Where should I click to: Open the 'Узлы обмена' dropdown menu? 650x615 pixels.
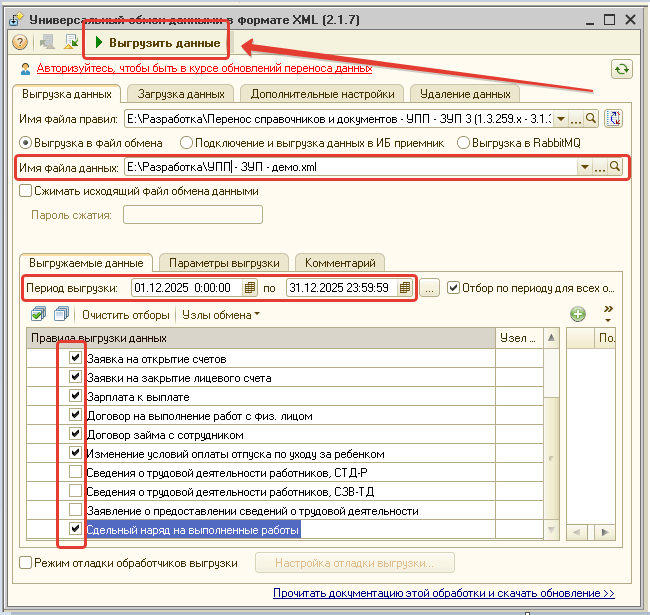[x=220, y=315]
